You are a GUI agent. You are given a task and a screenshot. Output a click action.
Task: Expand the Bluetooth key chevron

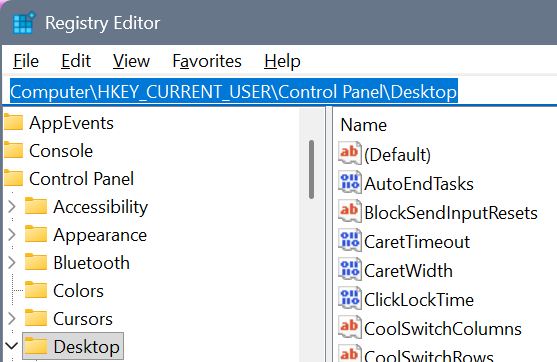tap(12, 263)
